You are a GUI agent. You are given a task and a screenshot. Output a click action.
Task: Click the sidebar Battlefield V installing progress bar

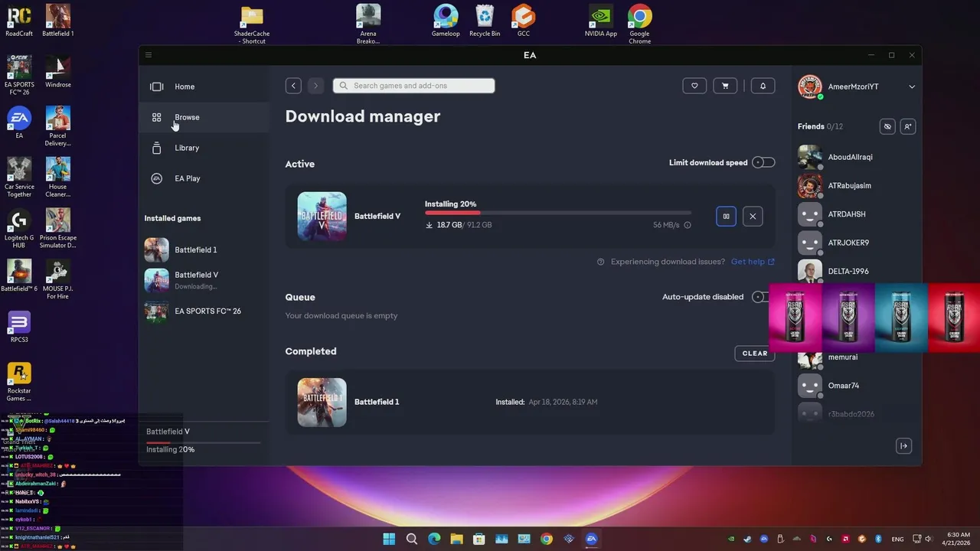[203, 442]
